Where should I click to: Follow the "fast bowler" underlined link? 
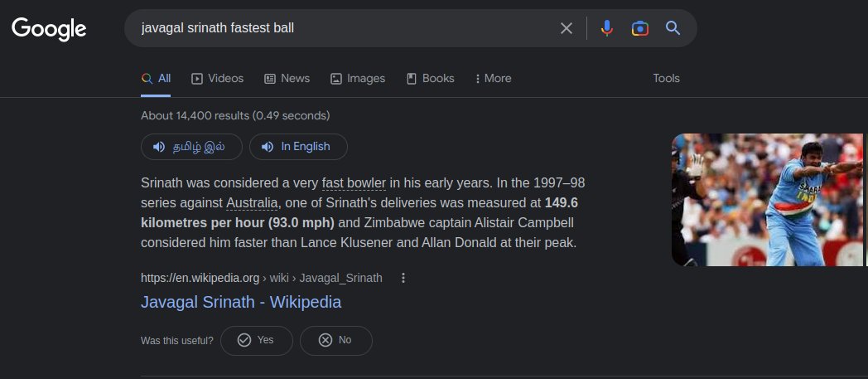(x=354, y=182)
